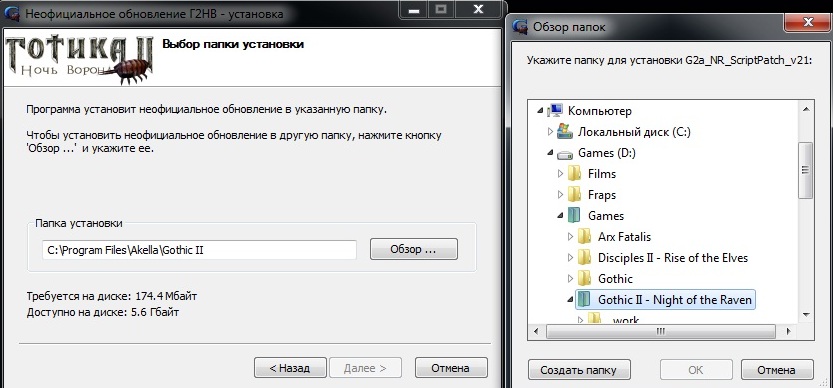
Task: Click the horizontal scroll left arrow
Action: point(536,332)
